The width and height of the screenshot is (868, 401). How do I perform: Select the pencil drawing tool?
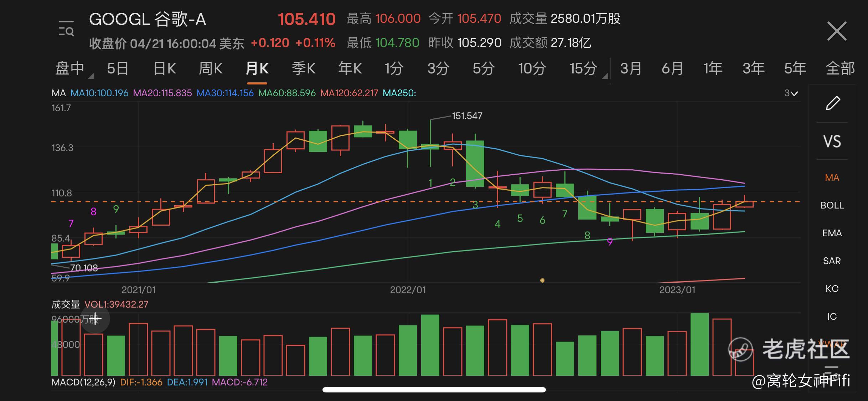(x=832, y=103)
